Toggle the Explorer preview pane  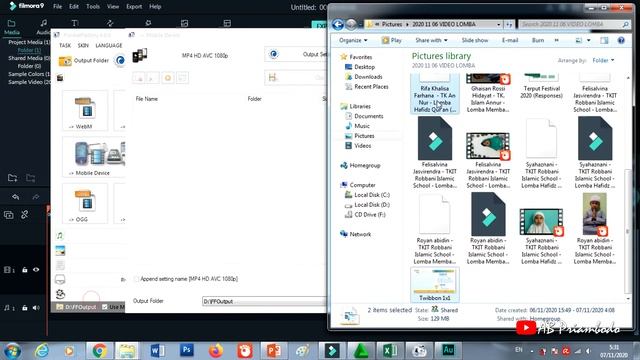tap(604, 40)
